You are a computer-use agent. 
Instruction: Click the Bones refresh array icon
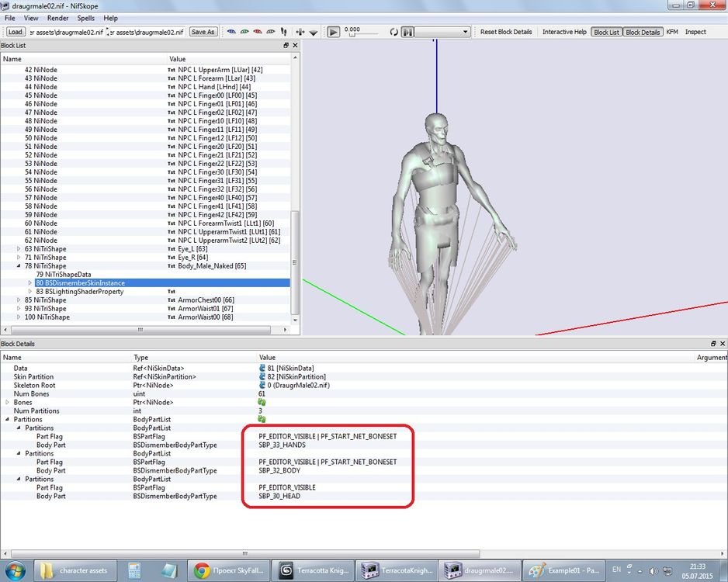pos(262,403)
